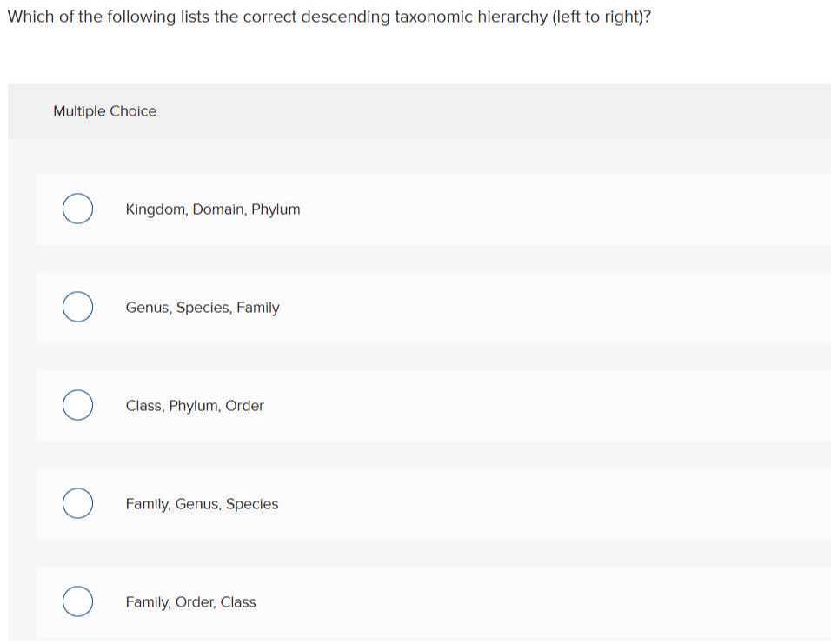Pick the Class, Phylum, Order radio button
This screenshot has height=644, width=831.
coord(78,406)
